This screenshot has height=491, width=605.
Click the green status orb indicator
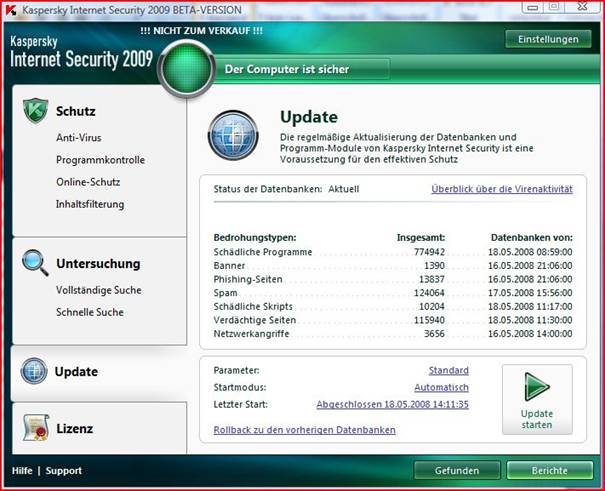pyautogui.click(x=186, y=68)
